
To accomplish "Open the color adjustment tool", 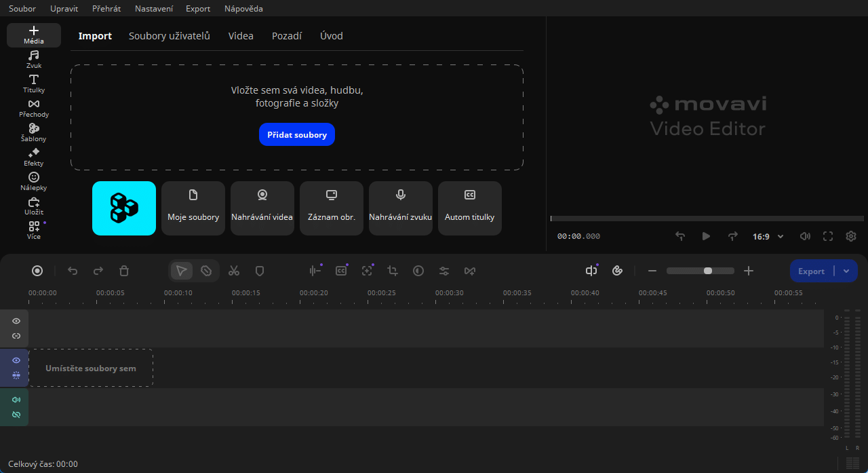I will (x=418, y=271).
